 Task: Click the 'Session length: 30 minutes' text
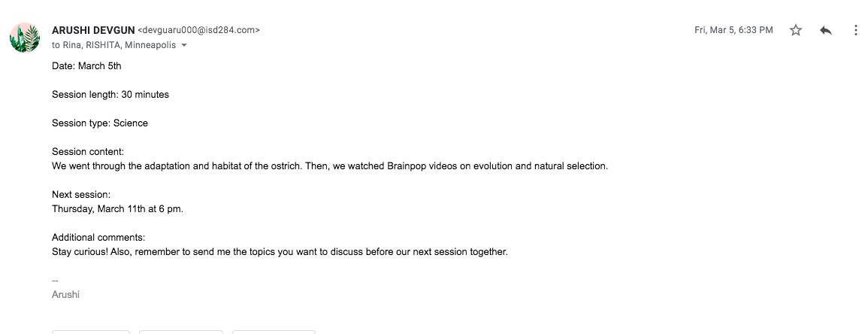click(110, 95)
